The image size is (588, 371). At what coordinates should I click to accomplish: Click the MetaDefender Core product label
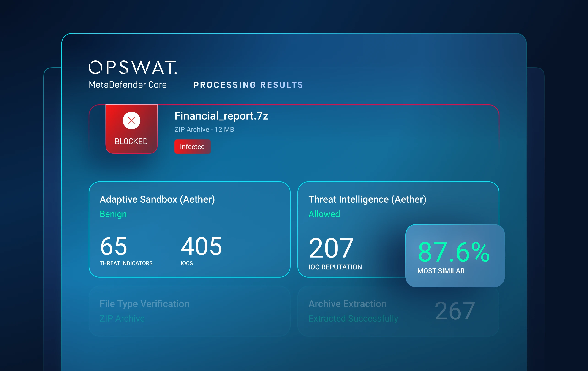(128, 85)
